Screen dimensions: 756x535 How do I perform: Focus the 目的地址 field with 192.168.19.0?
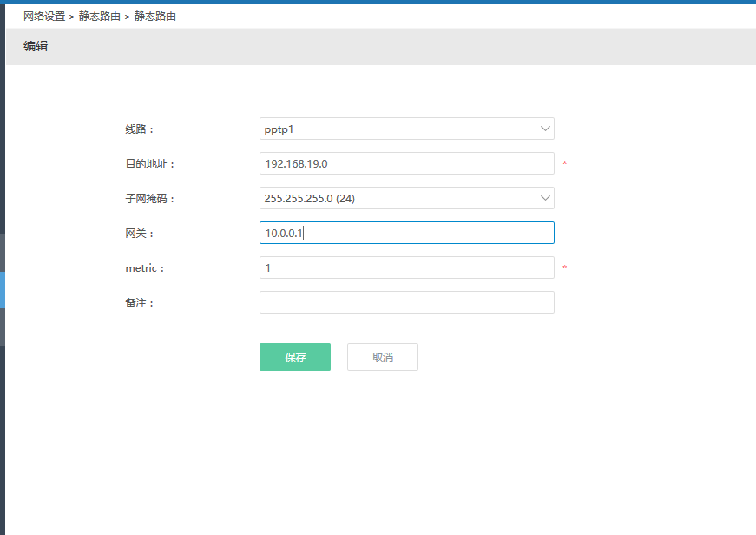pos(406,163)
